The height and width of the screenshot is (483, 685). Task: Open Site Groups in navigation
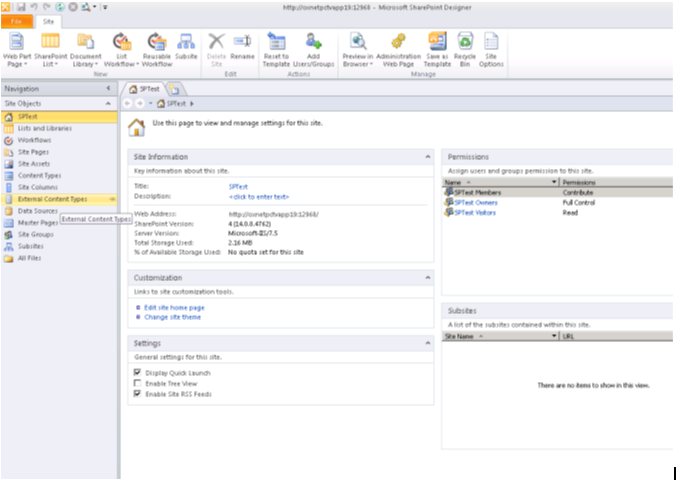click(59, 235)
